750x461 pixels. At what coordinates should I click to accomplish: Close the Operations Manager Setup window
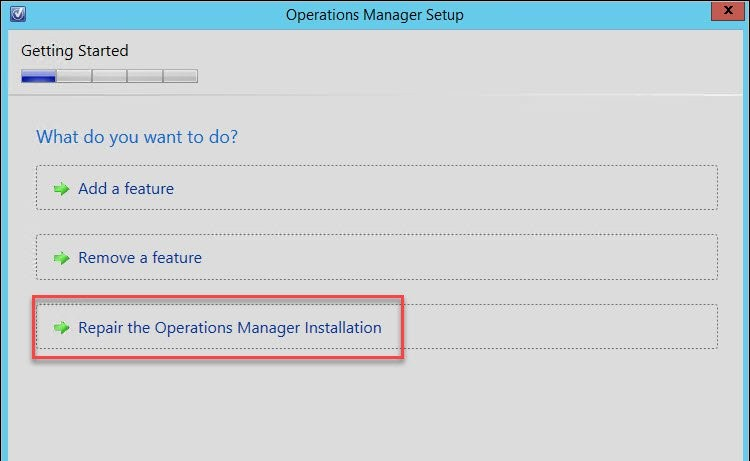pyautogui.click(x=727, y=11)
